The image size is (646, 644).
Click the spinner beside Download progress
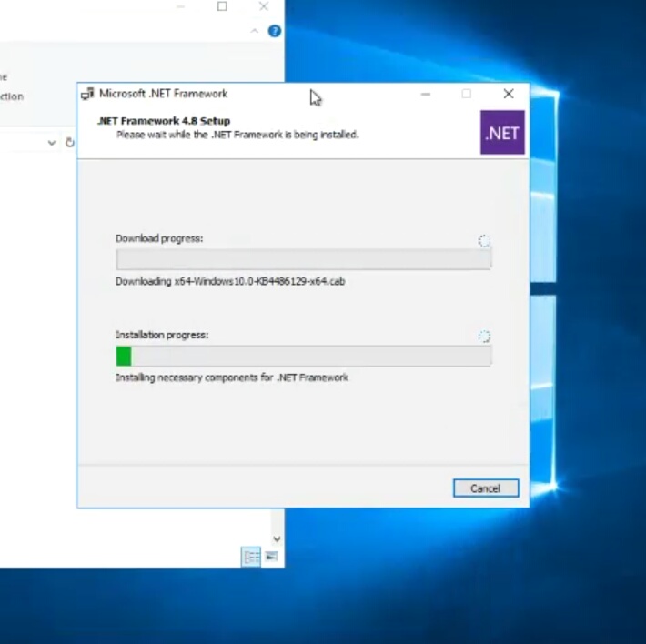coord(484,241)
